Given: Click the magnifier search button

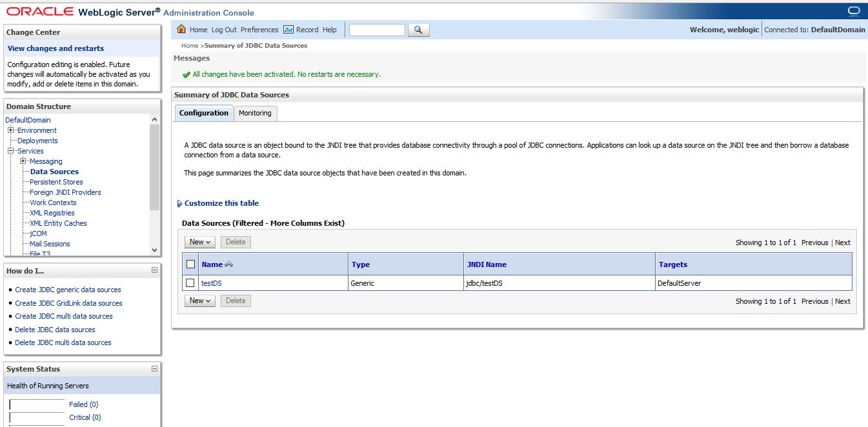Looking at the screenshot, I should pyautogui.click(x=418, y=30).
